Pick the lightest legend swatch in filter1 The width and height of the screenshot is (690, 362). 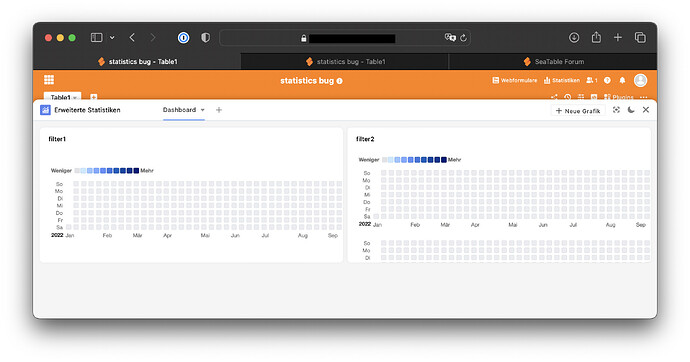(77, 171)
